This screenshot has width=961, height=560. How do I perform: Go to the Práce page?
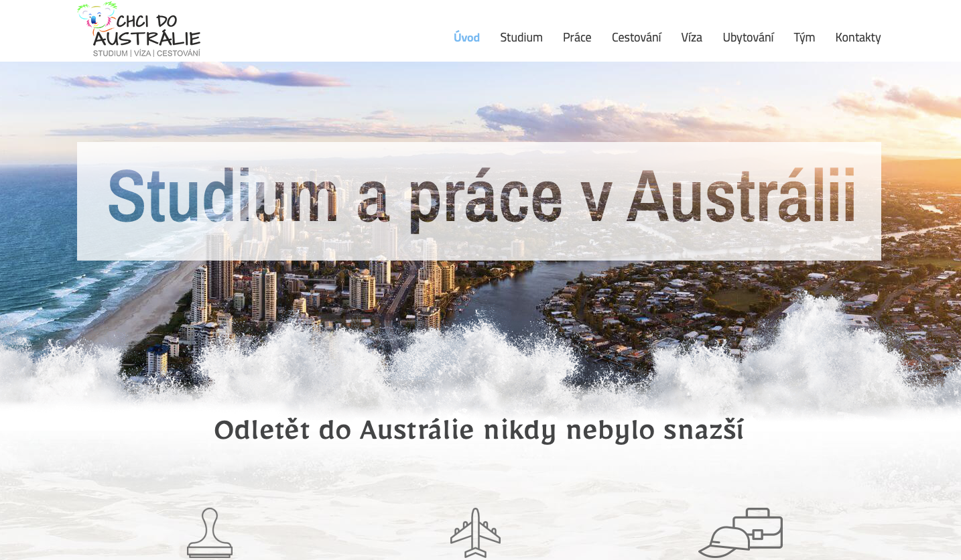pyautogui.click(x=577, y=38)
